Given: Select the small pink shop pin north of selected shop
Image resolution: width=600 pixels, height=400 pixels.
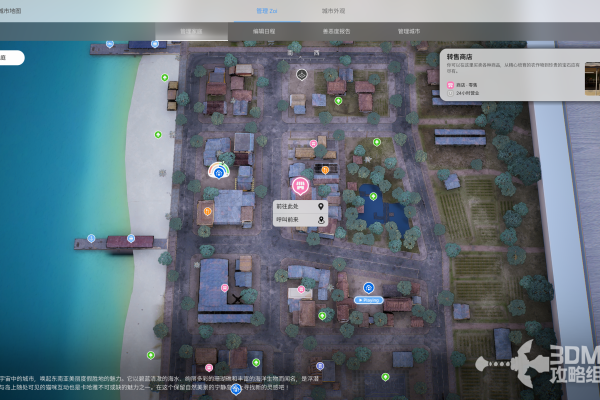Looking at the screenshot, I should [313, 144].
